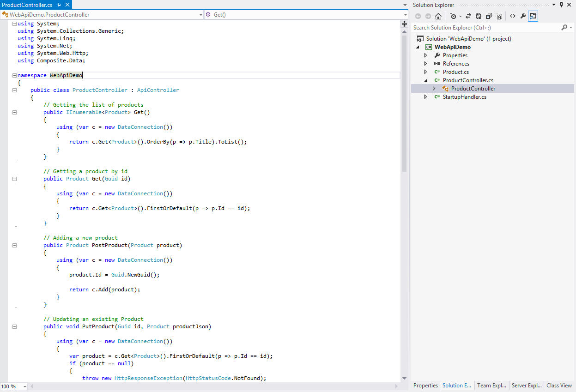Select StartupHandler.cs in Solution Explorer
576x392 pixels.
(x=464, y=97)
